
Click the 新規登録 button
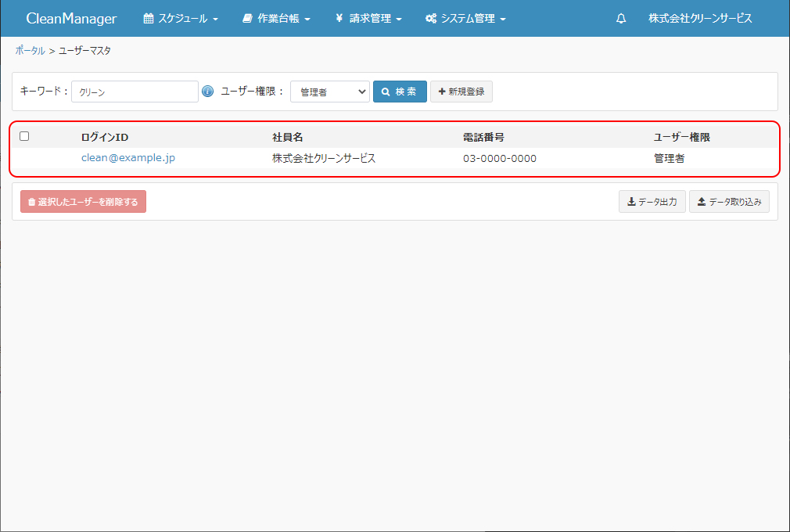click(461, 92)
